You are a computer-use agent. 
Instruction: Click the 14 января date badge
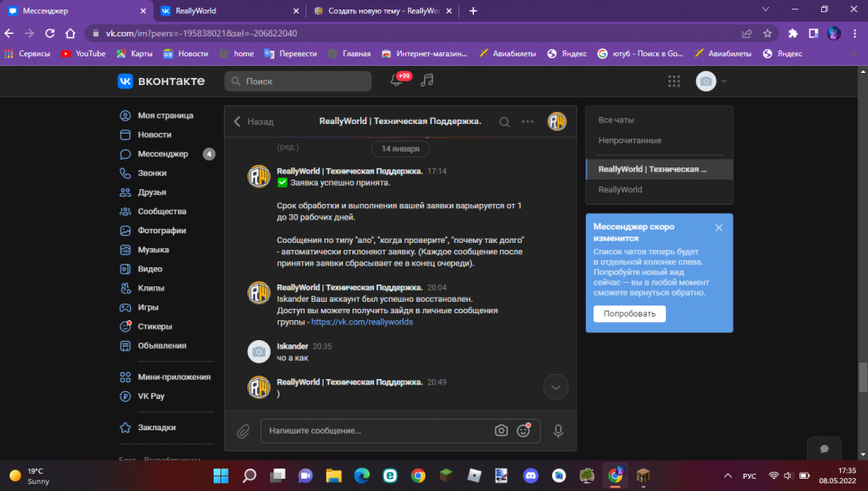point(400,149)
